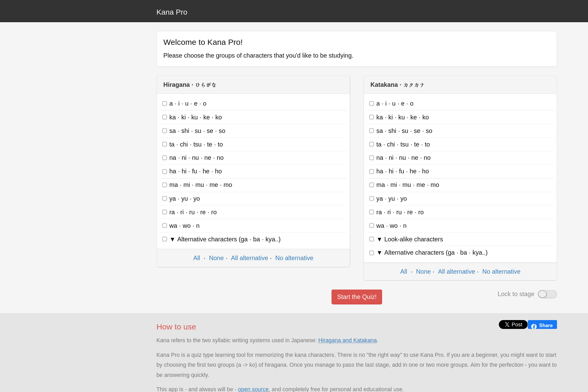The width and height of the screenshot is (588, 392).
Task: Click None in the Katakana panel
Action: (423, 271)
